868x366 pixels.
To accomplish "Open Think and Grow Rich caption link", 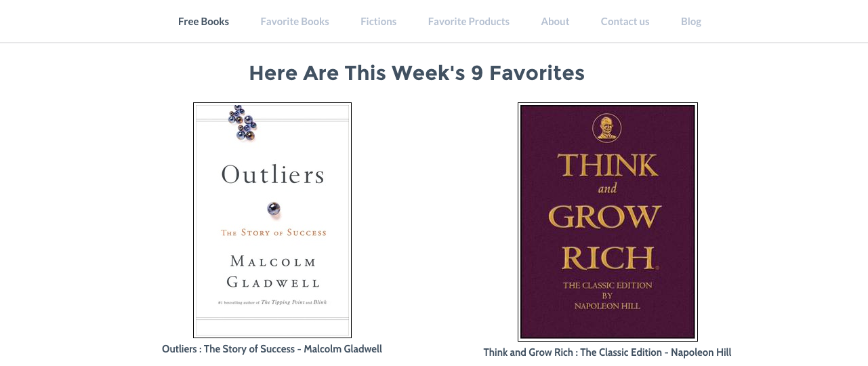I will pos(607,352).
